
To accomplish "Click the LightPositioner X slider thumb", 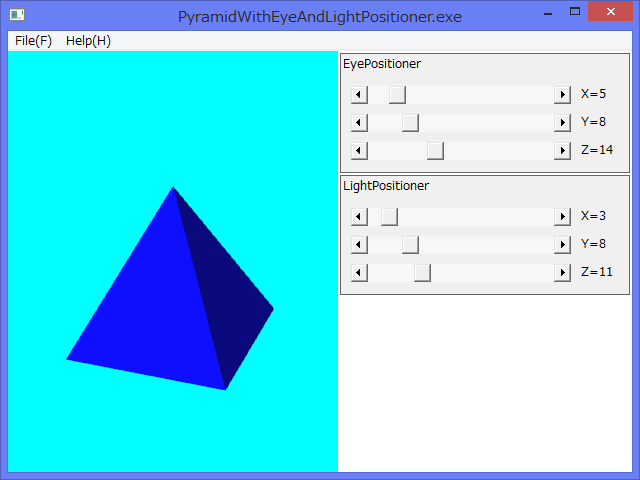I will [389, 217].
